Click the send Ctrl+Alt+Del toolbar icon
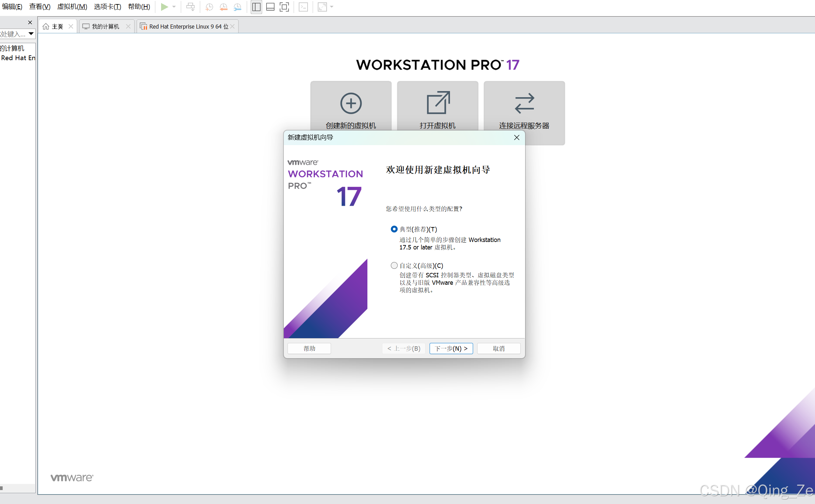 pos(191,7)
